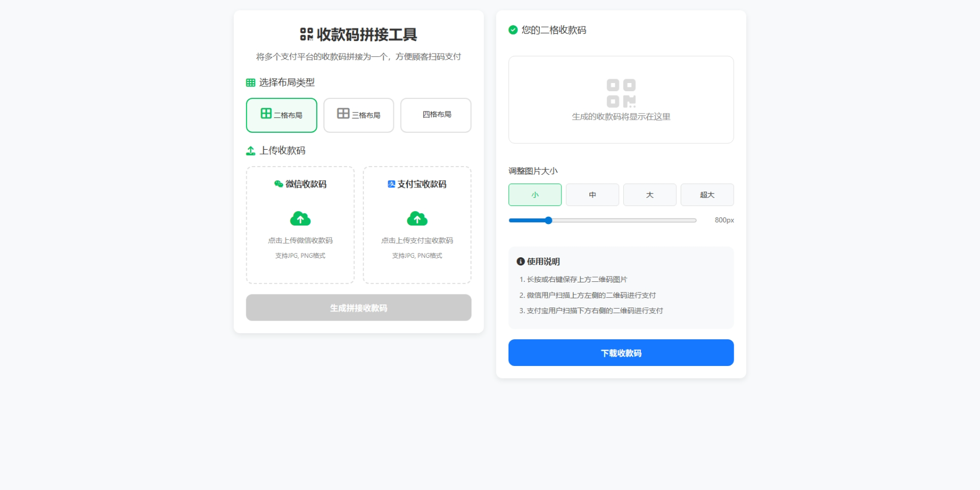Open the 支付宝收款码 upload area
This screenshot has width=980, height=490.
tap(417, 225)
